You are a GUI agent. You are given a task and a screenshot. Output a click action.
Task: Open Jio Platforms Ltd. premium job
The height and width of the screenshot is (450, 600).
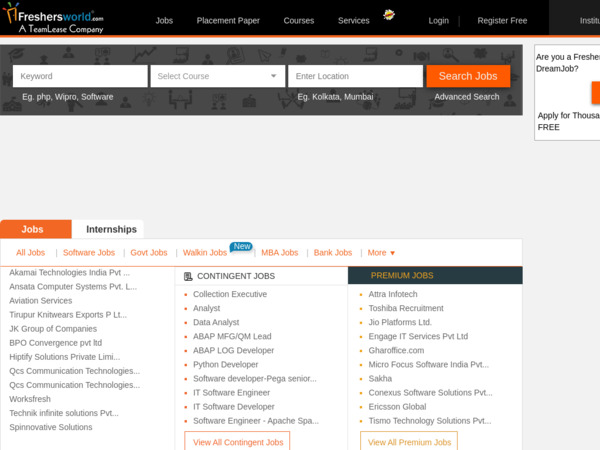point(400,323)
